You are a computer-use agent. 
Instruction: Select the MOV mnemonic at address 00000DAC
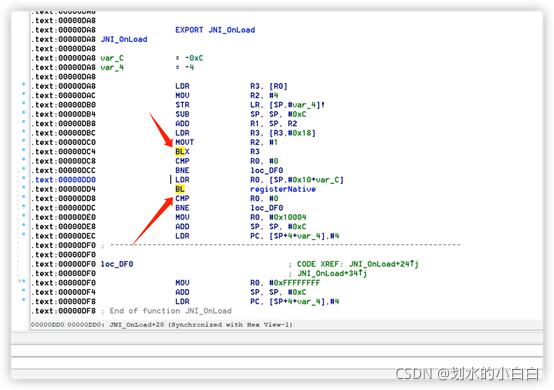182,96
